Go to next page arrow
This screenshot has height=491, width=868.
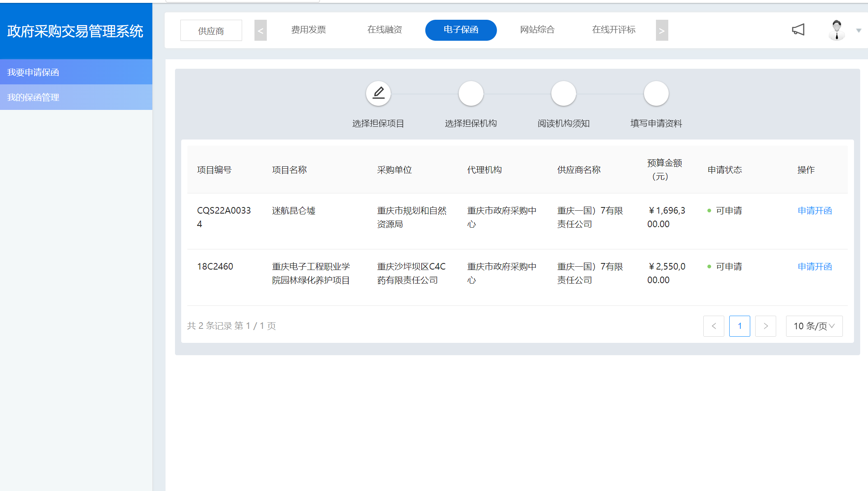coord(765,326)
